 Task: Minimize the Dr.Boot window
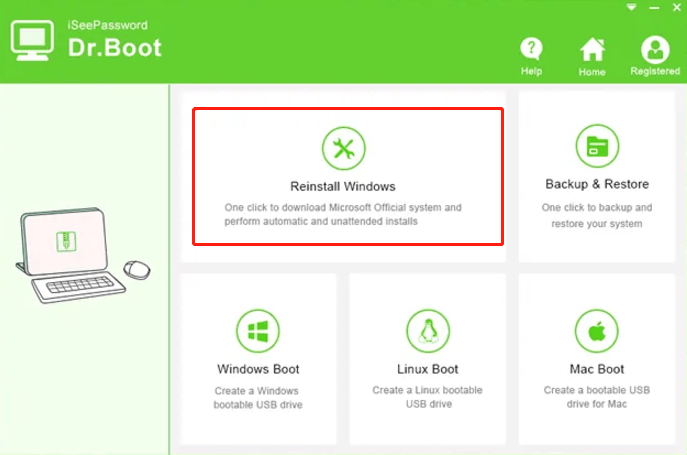[x=654, y=8]
